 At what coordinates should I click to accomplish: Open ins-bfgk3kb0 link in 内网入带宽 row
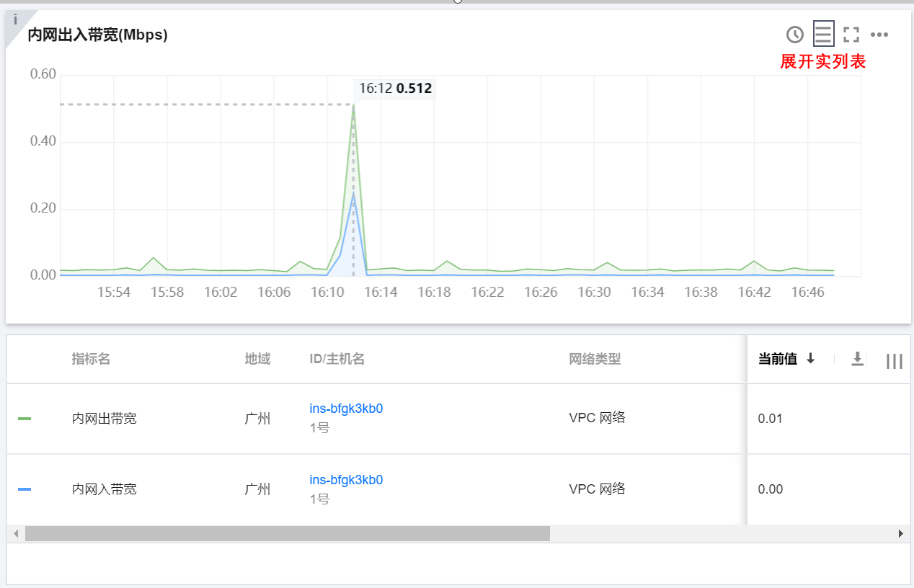click(x=346, y=480)
